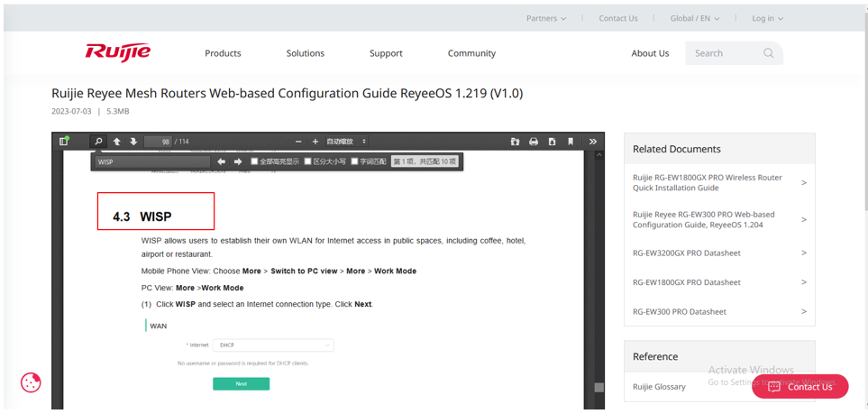The height and width of the screenshot is (414, 868).
Task: Click arrow beside RG-EW300 PRO Datasheet
Action: pyautogui.click(x=804, y=311)
